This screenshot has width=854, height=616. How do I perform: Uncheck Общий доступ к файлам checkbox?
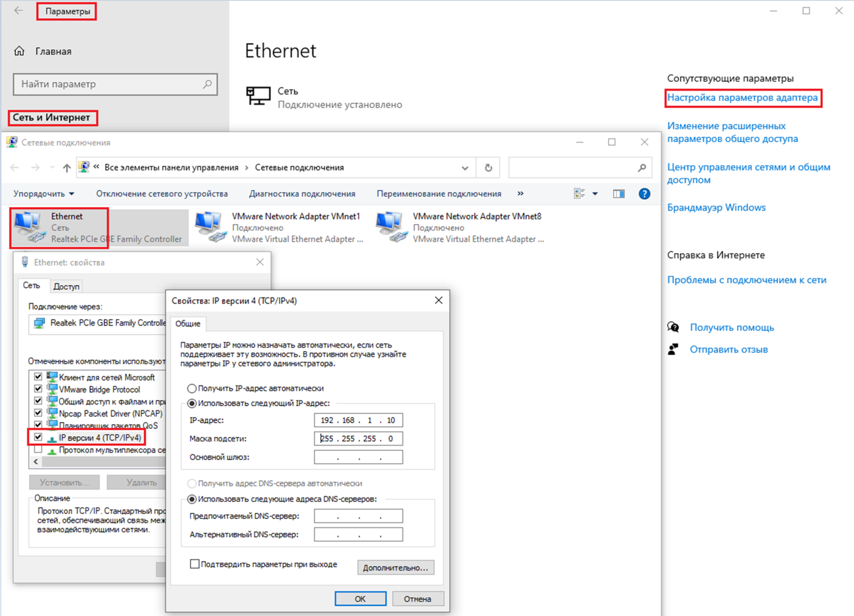click(38, 401)
